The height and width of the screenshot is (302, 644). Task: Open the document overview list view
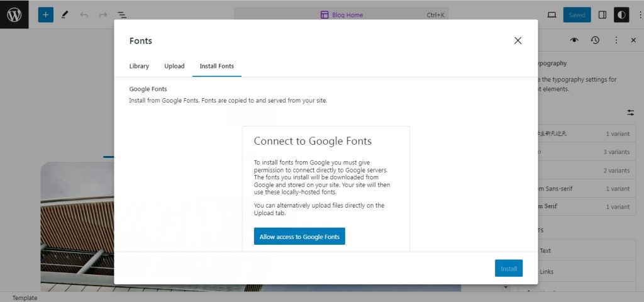pyautogui.click(x=122, y=15)
